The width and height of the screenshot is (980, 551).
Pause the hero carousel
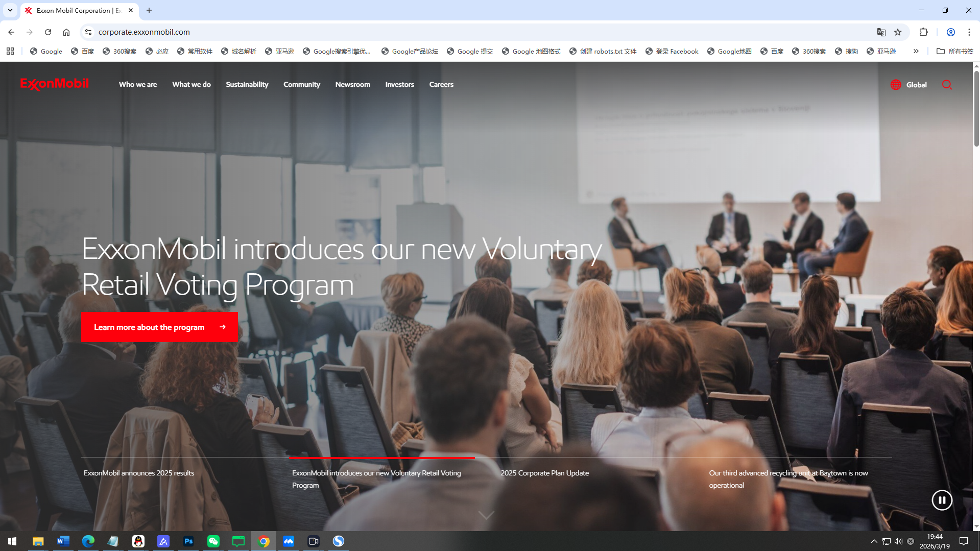click(942, 500)
